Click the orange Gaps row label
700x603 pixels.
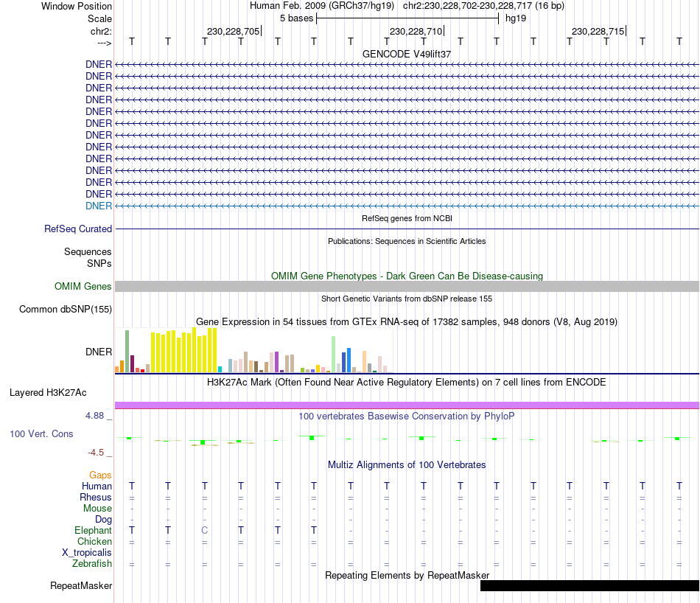tap(100, 475)
